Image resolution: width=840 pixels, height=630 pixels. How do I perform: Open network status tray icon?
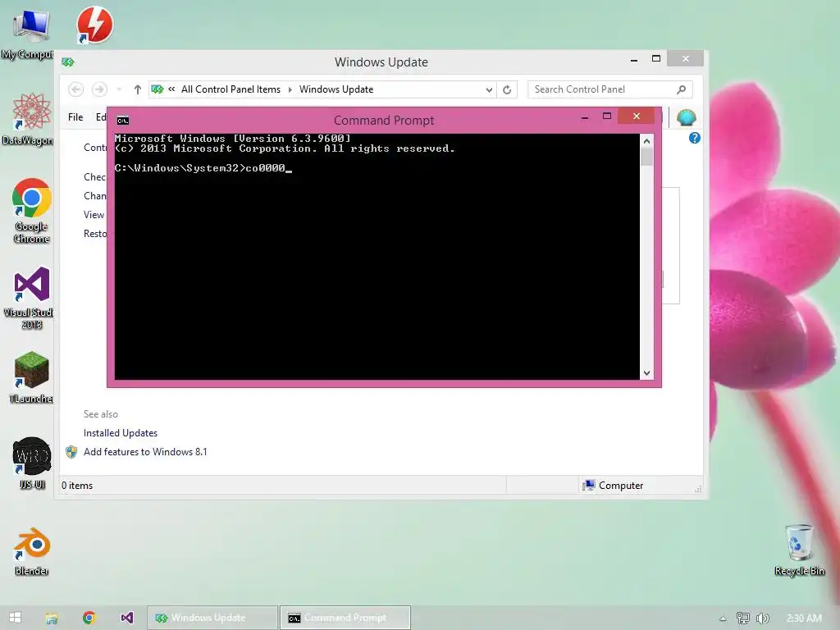[x=742, y=619]
